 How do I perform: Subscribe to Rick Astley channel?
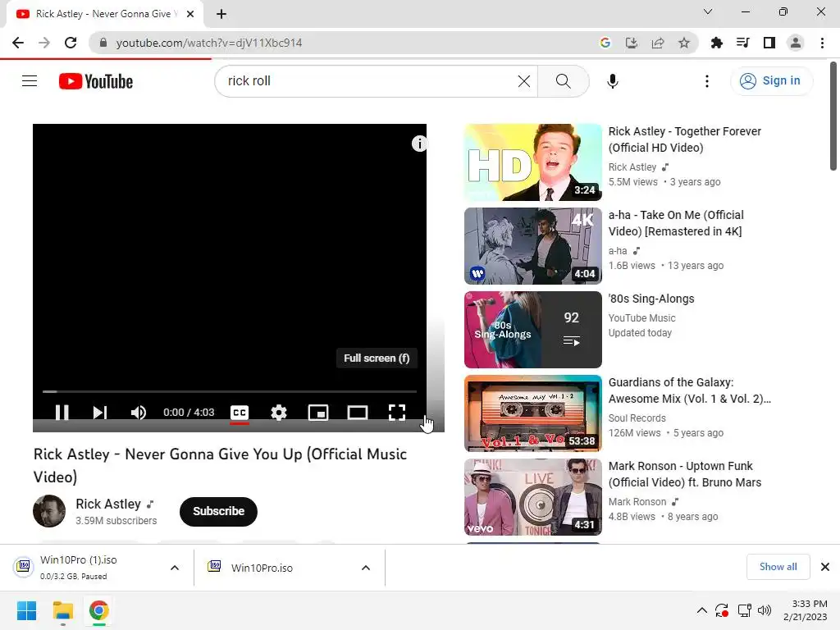218,511
